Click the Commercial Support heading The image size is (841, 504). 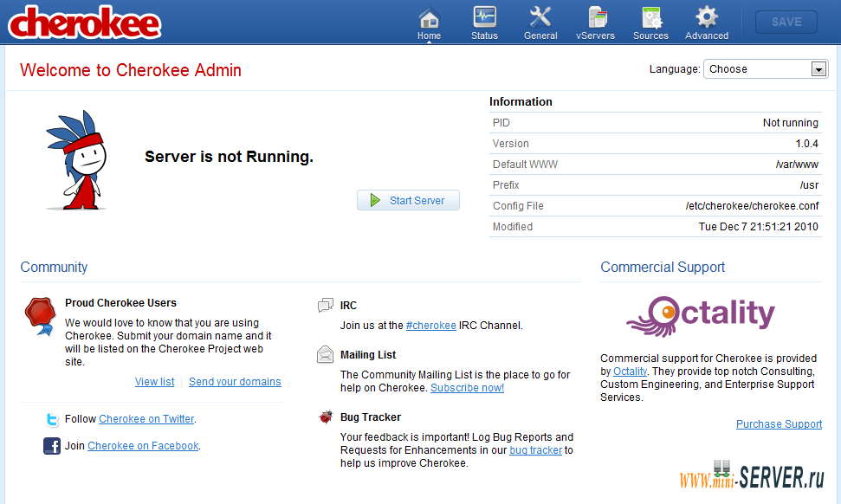tap(663, 267)
